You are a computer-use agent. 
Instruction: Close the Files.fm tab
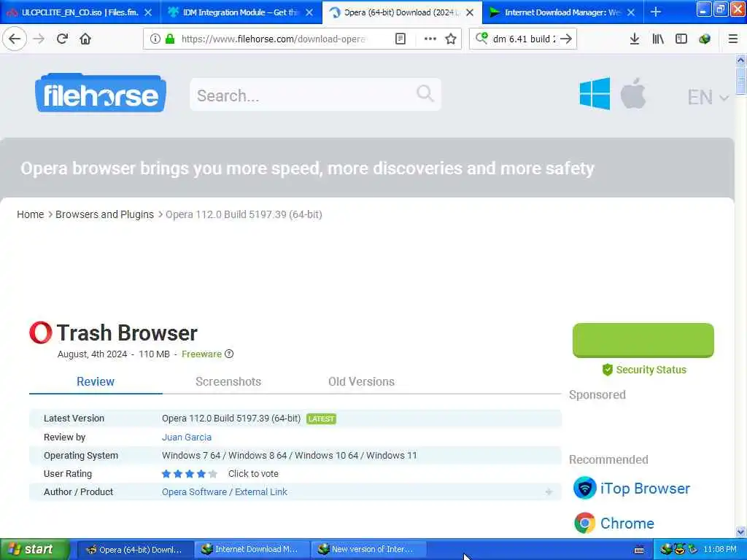point(148,12)
